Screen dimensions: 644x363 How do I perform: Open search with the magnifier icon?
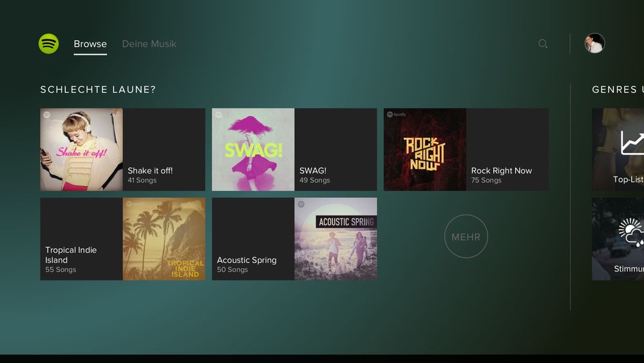(x=543, y=44)
